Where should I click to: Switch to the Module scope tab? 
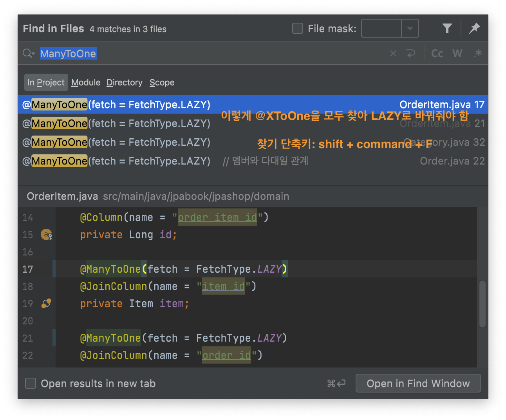click(86, 83)
